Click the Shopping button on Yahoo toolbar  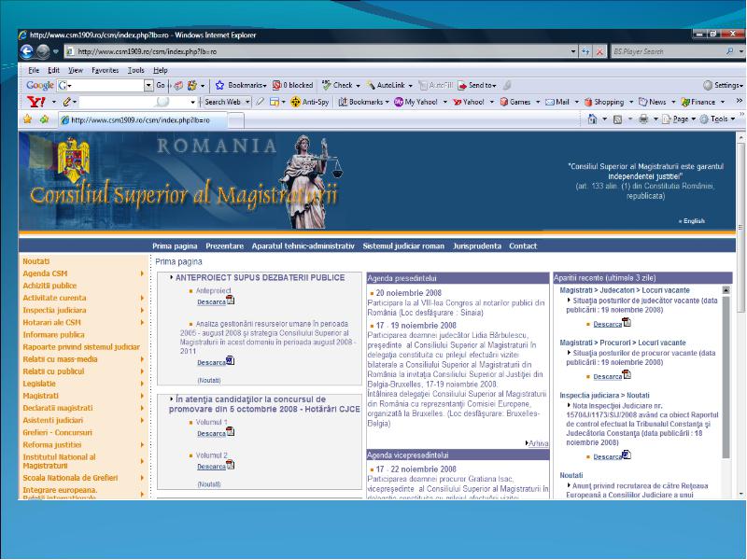604,102
